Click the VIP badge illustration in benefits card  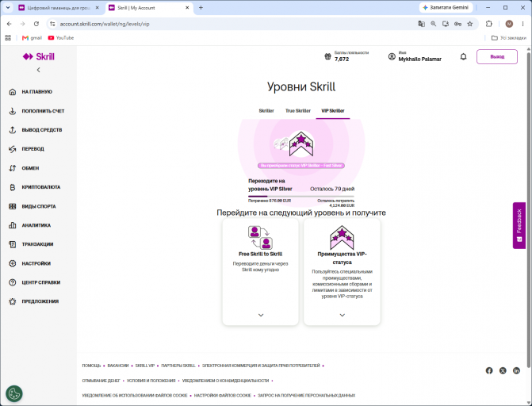[342, 237]
